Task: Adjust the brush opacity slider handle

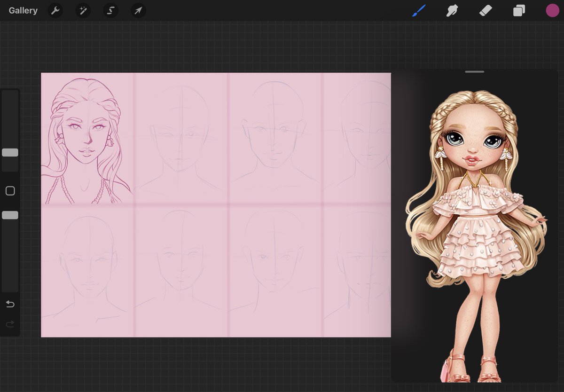Action: [10, 215]
